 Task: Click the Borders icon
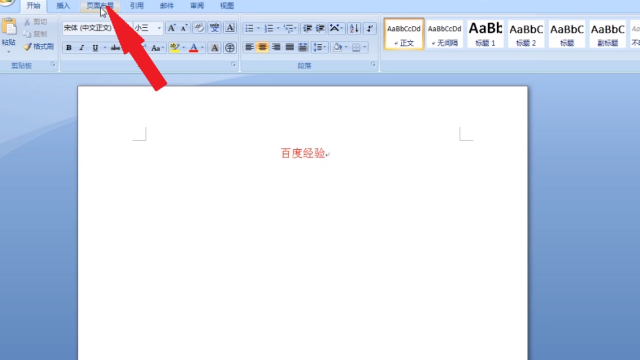[x=356, y=48]
